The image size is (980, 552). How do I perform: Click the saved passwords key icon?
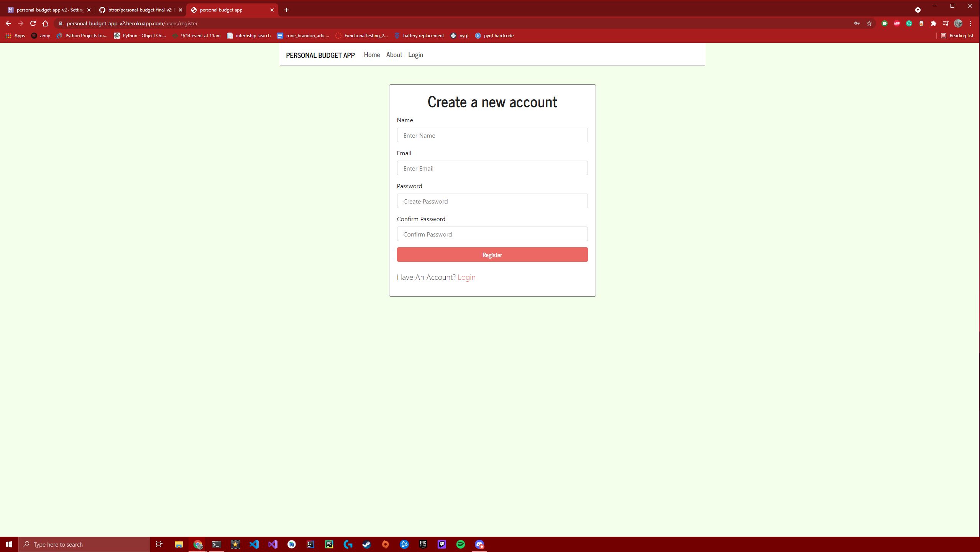click(x=857, y=23)
